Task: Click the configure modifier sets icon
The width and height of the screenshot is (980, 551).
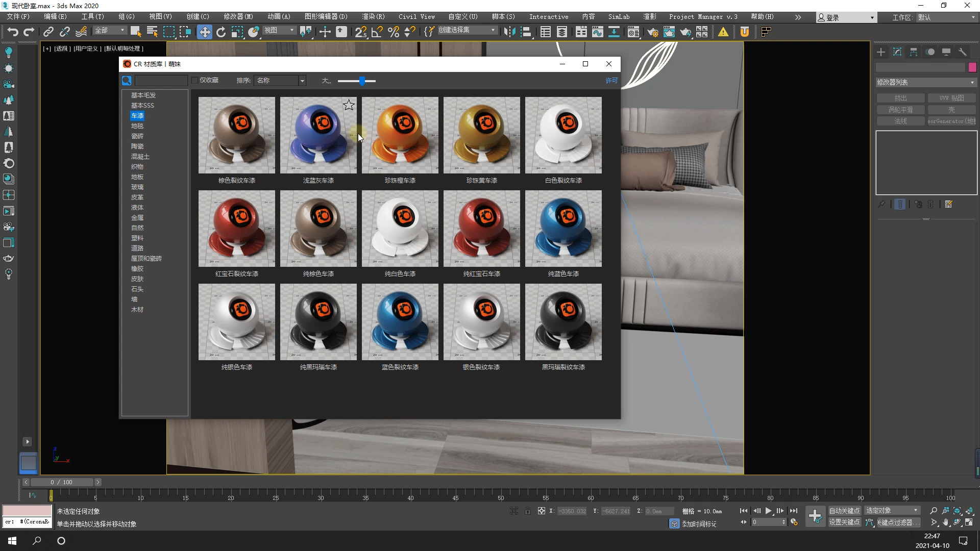Action: [949, 204]
